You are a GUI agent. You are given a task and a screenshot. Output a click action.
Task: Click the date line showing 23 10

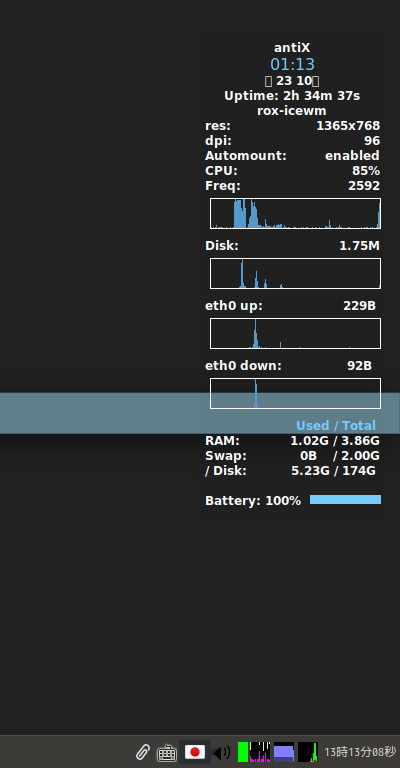point(292,81)
